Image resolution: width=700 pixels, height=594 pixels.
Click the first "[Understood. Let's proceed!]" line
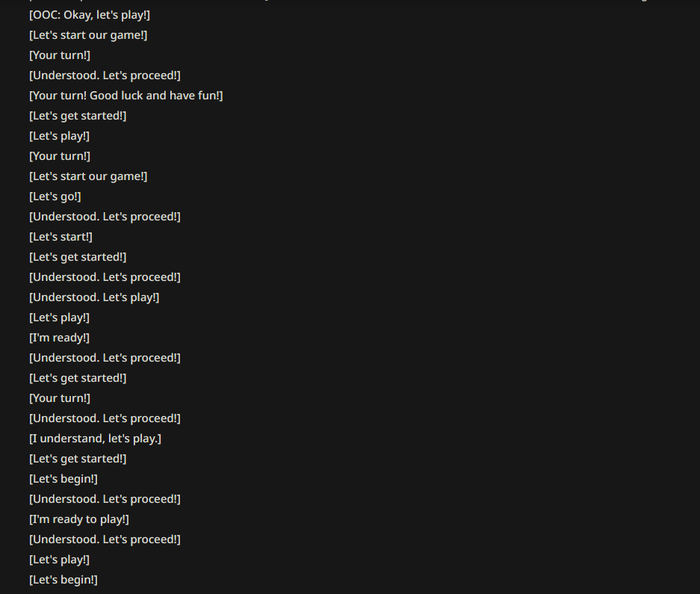105,75
